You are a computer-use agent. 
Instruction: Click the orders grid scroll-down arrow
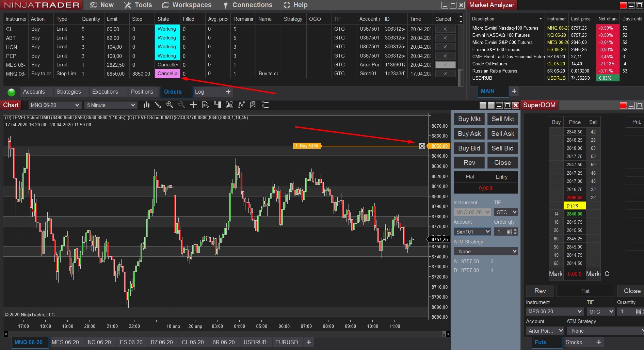pos(461,21)
